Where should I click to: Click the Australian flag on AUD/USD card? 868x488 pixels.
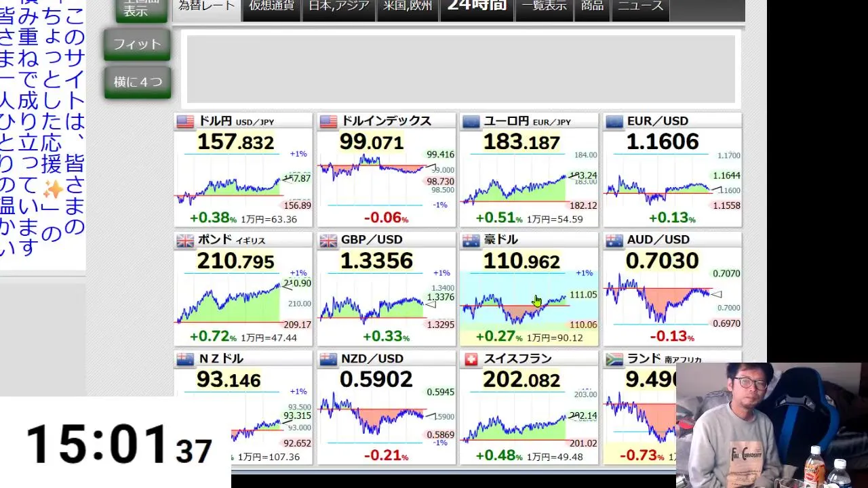click(614, 241)
